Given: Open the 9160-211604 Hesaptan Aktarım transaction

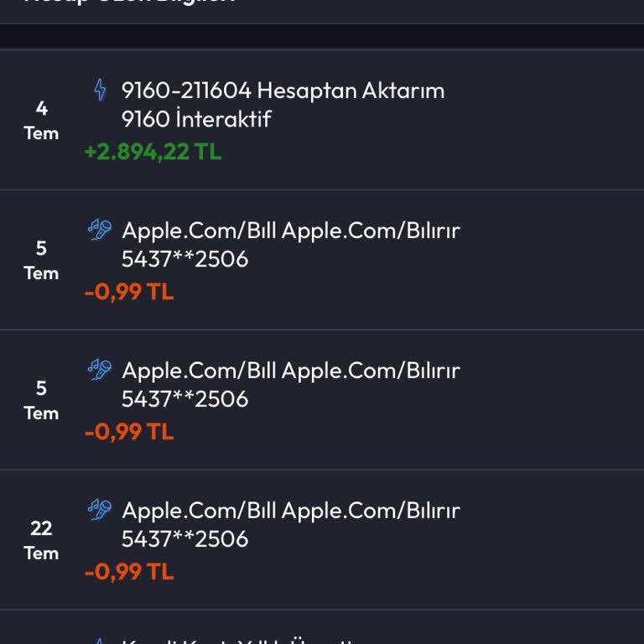Looking at the screenshot, I should coord(283,90).
